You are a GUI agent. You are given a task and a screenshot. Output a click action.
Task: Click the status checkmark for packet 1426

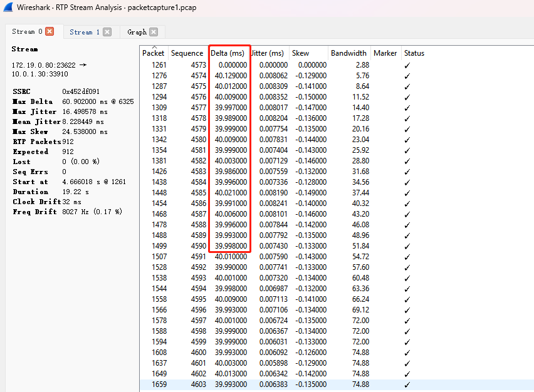[407, 172]
